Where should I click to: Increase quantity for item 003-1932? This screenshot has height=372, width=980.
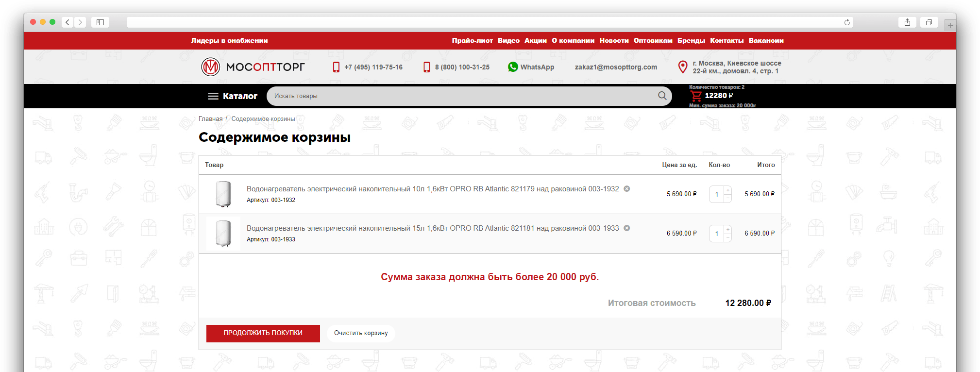point(728,190)
